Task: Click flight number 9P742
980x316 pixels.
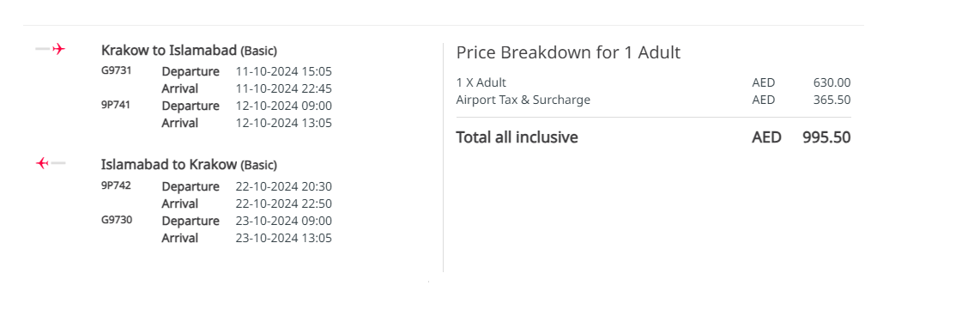Action: coord(116,185)
